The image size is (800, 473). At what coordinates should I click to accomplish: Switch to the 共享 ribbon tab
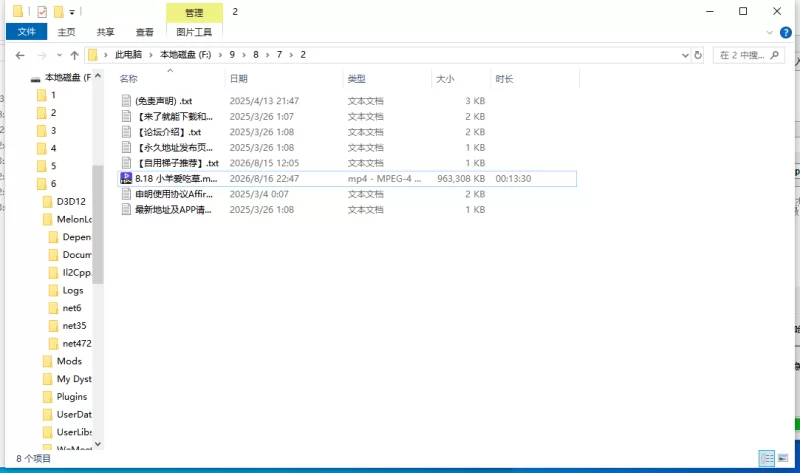tap(106, 32)
